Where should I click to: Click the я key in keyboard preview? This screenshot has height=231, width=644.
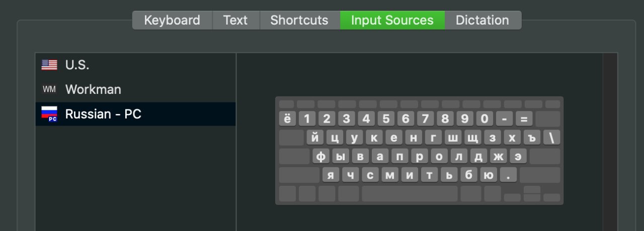(x=331, y=175)
